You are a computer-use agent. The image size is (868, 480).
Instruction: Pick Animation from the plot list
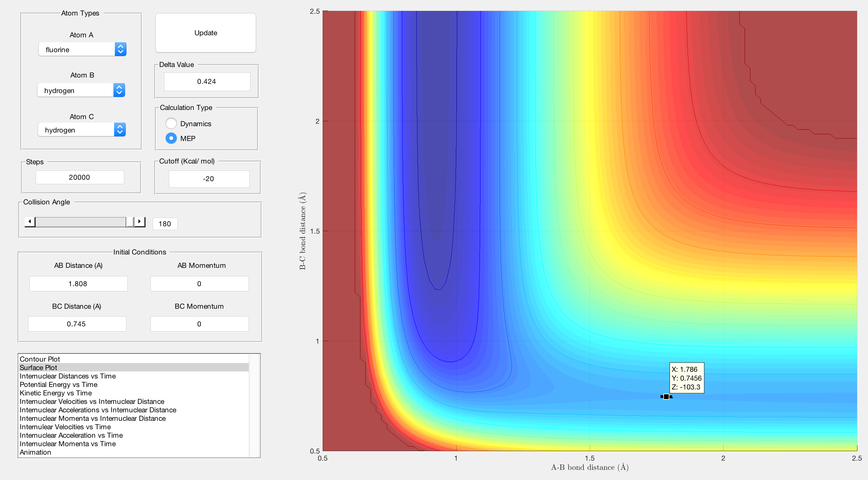pos(35,452)
